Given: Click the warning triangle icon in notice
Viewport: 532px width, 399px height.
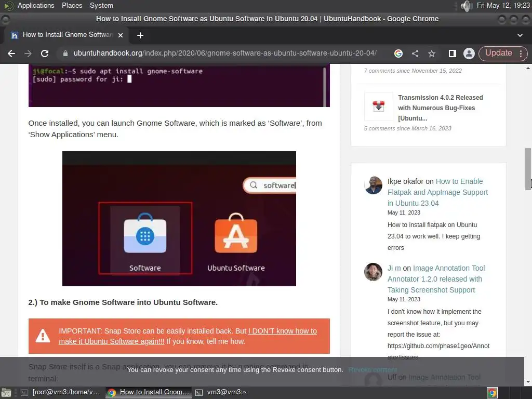Looking at the screenshot, I should [x=43, y=336].
